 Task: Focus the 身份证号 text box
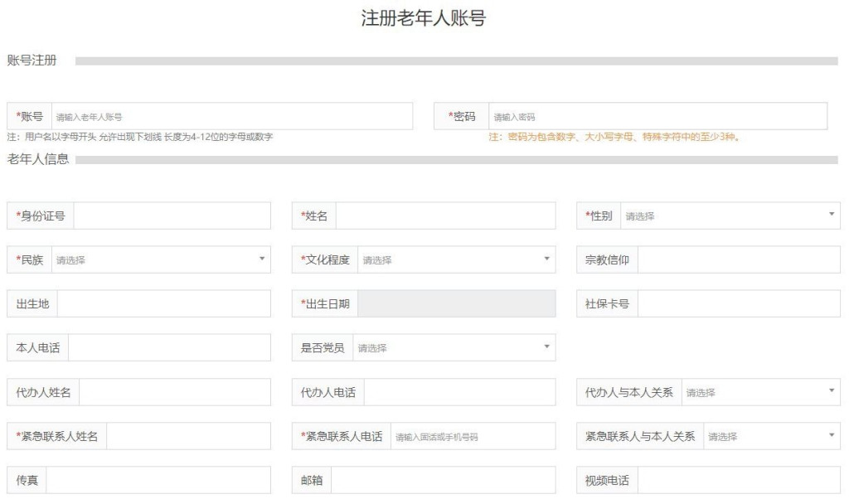[x=172, y=216]
